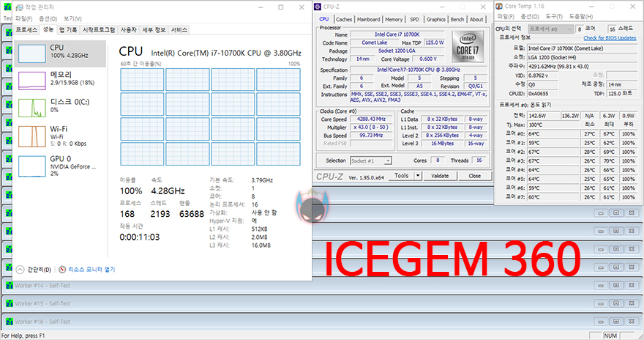Switch to CPU-Z About tab
This screenshot has width=644, height=340.
pos(476,19)
